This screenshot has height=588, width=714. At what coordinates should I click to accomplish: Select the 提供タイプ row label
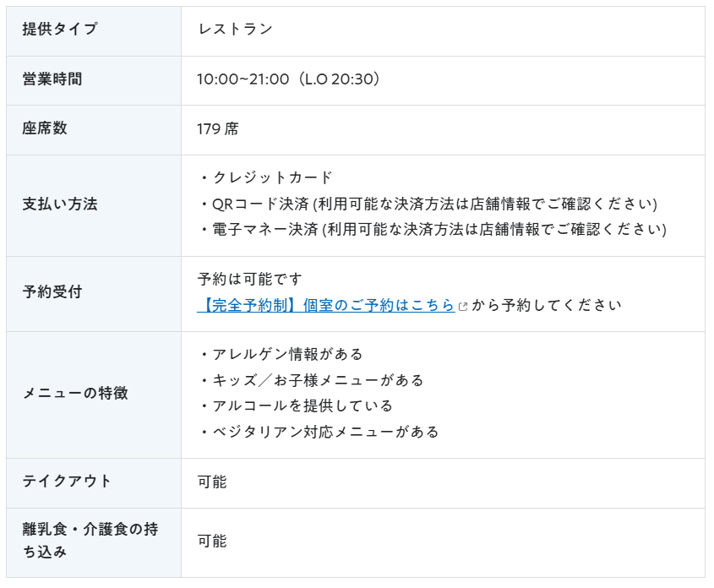[60, 29]
